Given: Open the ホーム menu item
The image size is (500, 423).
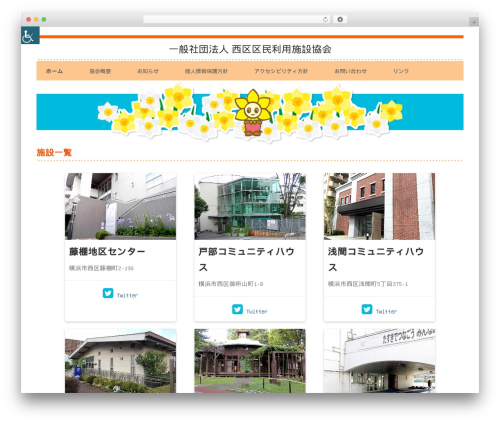Looking at the screenshot, I should 54,71.
